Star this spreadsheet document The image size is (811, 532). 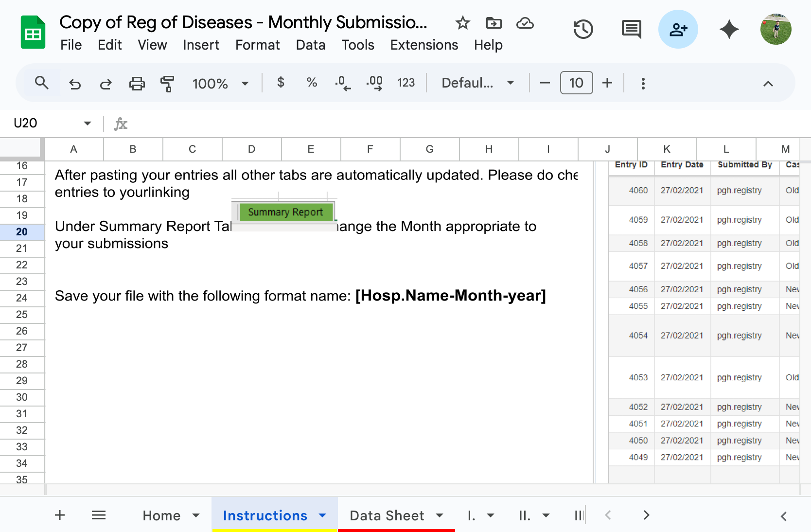[x=462, y=23]
